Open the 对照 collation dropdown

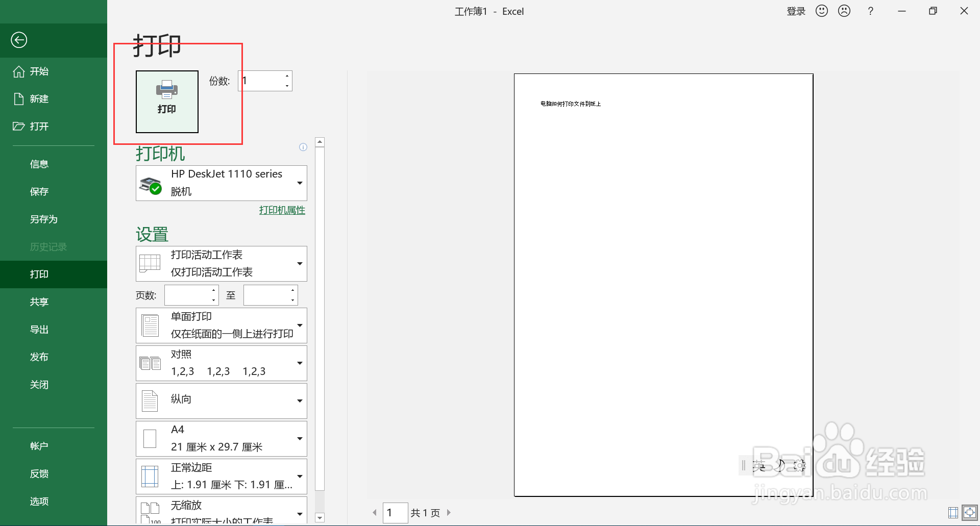point(222,363)
